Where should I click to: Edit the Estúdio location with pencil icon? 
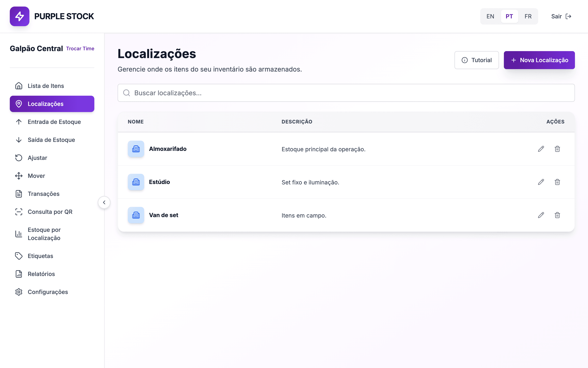coord(541,182)
